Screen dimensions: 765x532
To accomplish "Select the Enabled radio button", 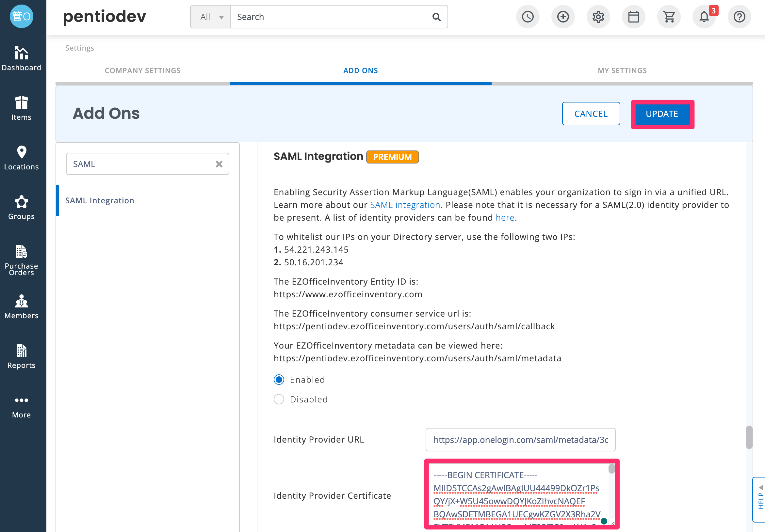I will (x=279, y=380).
